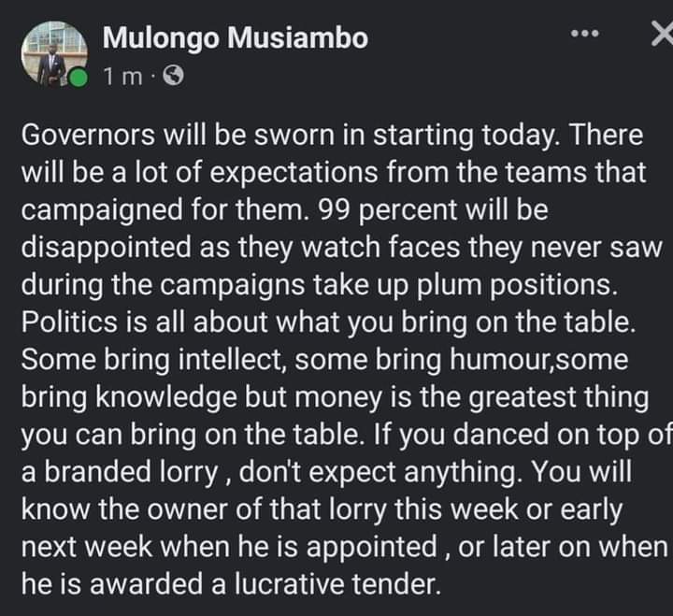673x616 pixels.
Task: Click the word knowledge in the post
Action: [166, 397]
